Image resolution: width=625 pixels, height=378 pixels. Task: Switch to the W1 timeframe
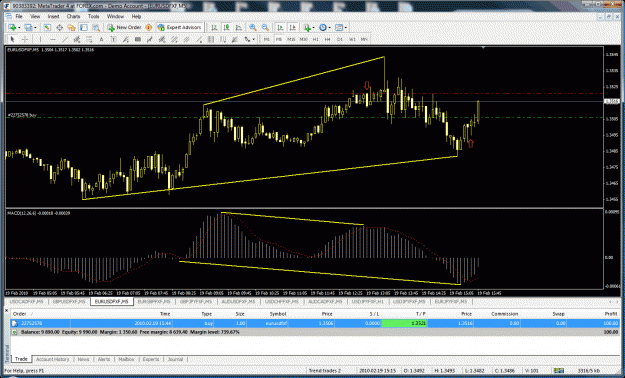pos(352,39)
